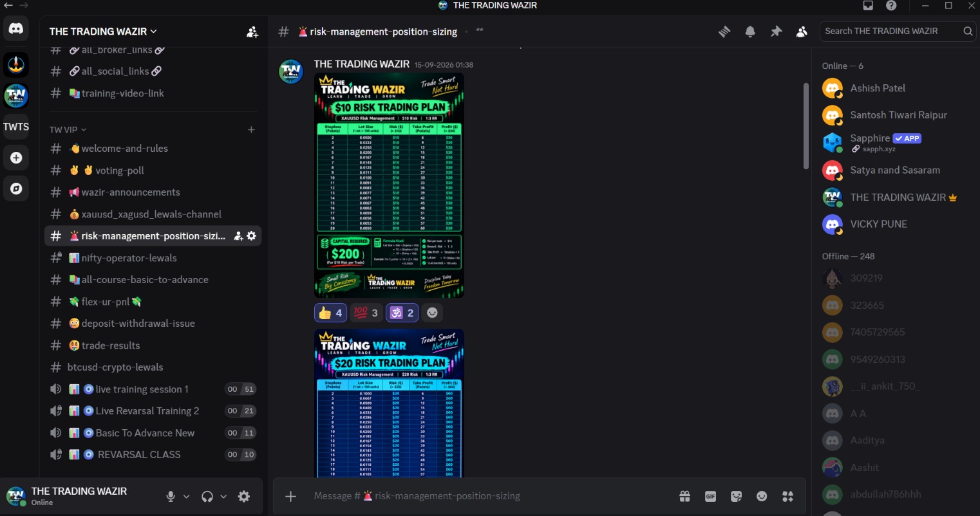Viewport: 980px width, 516px height.
Task: Toggle 100 reaction with count 3
Action: point(366,313)
